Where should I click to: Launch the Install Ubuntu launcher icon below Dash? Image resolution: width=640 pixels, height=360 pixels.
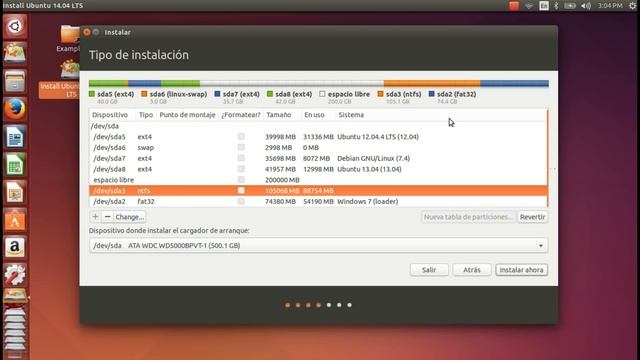point(15,53)
